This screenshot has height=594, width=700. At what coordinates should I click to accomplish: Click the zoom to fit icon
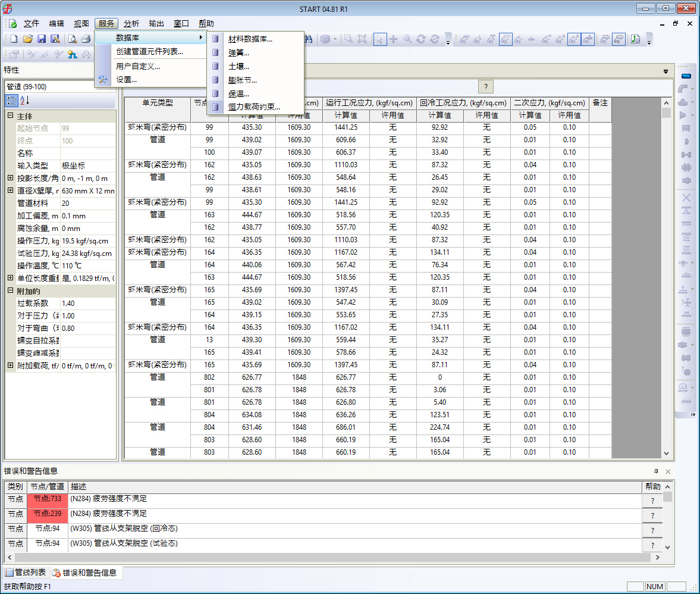(x=362, y=39)
